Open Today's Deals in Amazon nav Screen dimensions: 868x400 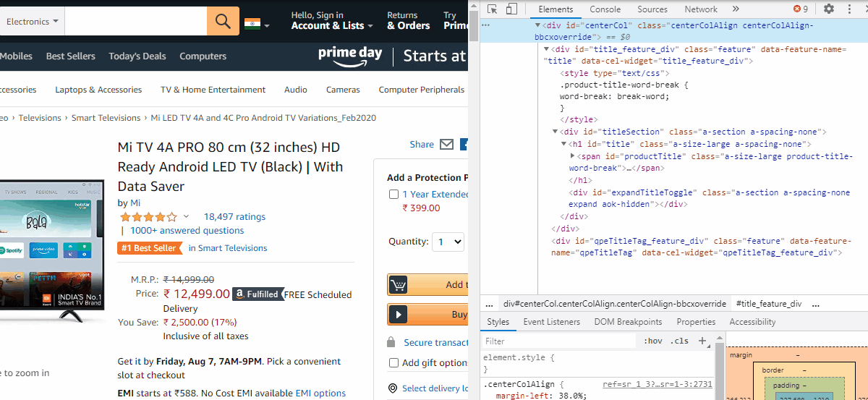click(137, 56)
